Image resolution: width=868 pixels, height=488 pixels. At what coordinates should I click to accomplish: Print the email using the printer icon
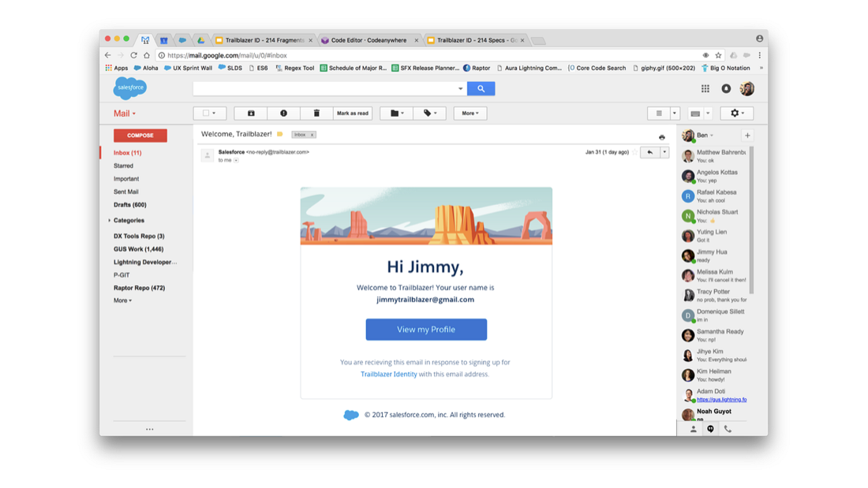(x=662, y=137)
